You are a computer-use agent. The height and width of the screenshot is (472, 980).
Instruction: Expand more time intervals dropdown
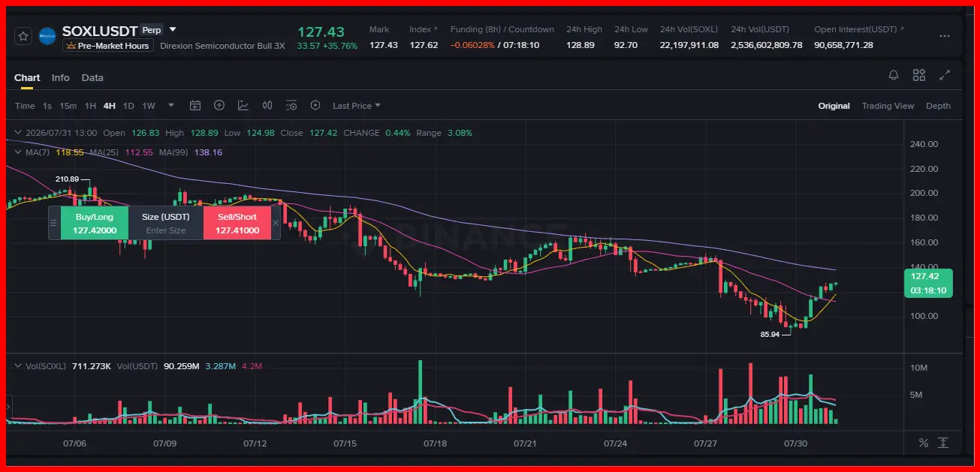tap(171, 106)
